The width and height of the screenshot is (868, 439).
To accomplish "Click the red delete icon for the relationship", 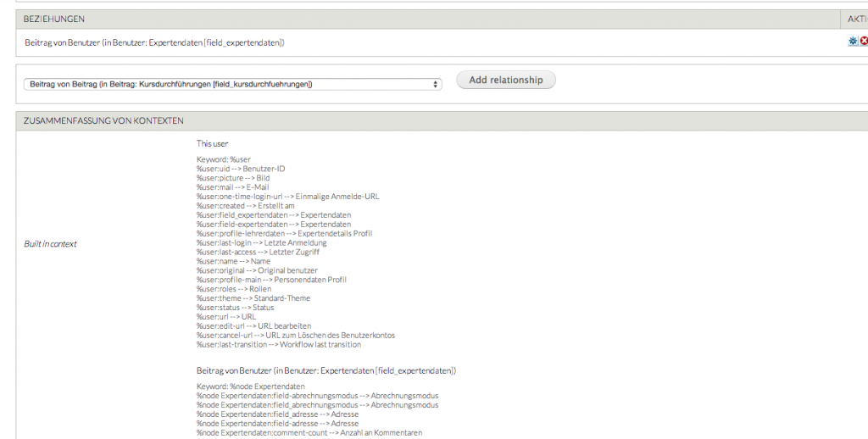I will [x=864, y=42].
